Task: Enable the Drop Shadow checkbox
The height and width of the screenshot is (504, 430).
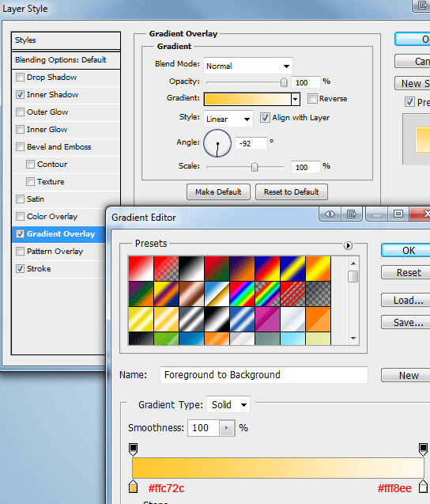Action: pyautogui.click(x=20, y=78)
